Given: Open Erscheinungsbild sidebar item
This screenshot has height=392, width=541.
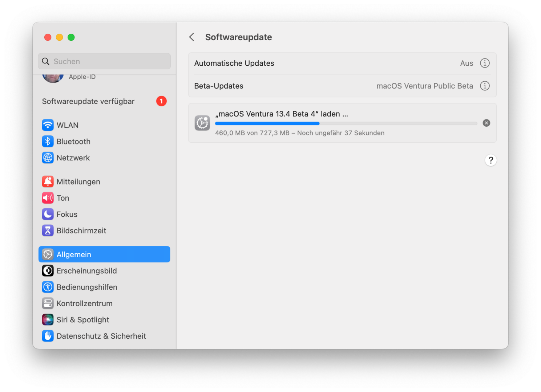Looking at the screenshot, I should tap(86, 271).
